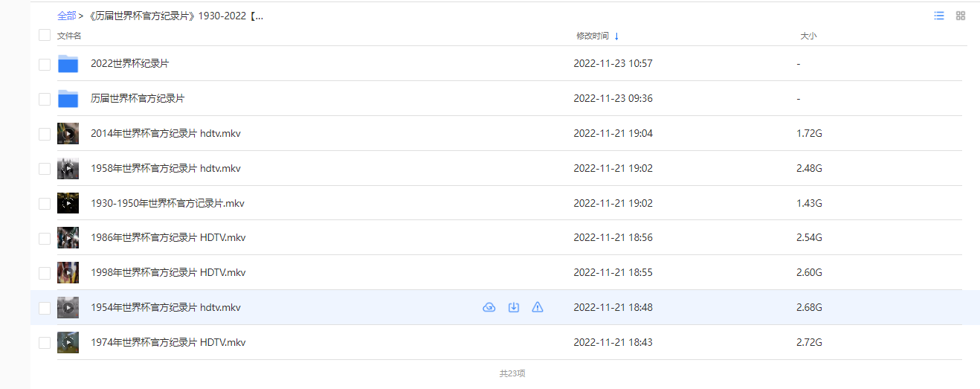Screen dimensions: 980x389
Task: Check the box for 1958年世界杯官方纪录片
Action: point(45,169)
